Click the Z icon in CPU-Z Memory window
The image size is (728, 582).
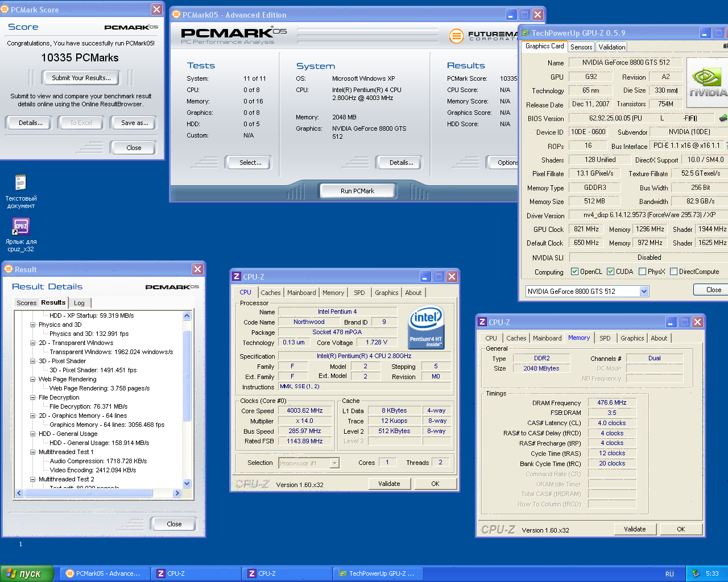tap(482, 322)
